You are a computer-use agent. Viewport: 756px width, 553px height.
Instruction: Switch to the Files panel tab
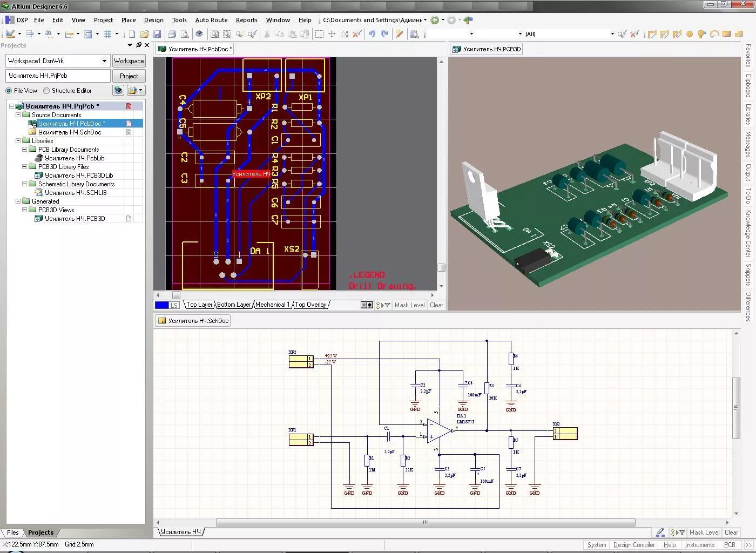(13, 532)
